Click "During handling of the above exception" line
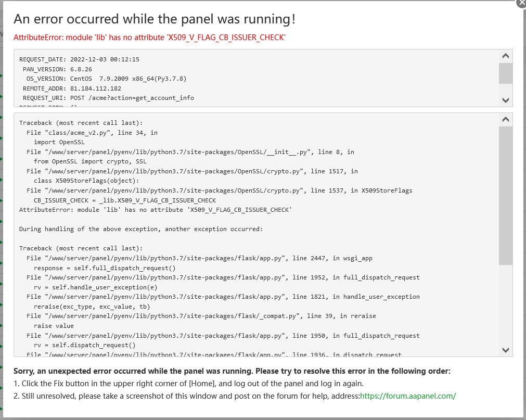This screenshot has height=420, width=526. point(141,229)
